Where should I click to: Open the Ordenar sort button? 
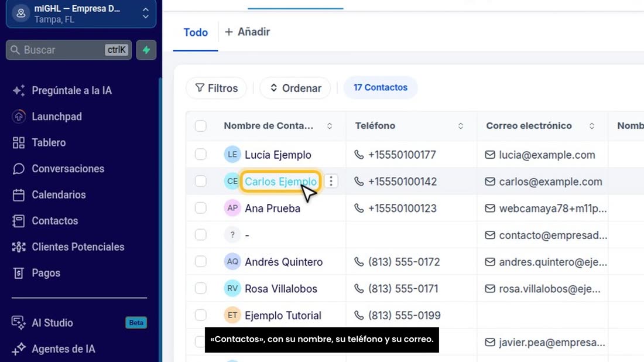(x=295, y=88)
